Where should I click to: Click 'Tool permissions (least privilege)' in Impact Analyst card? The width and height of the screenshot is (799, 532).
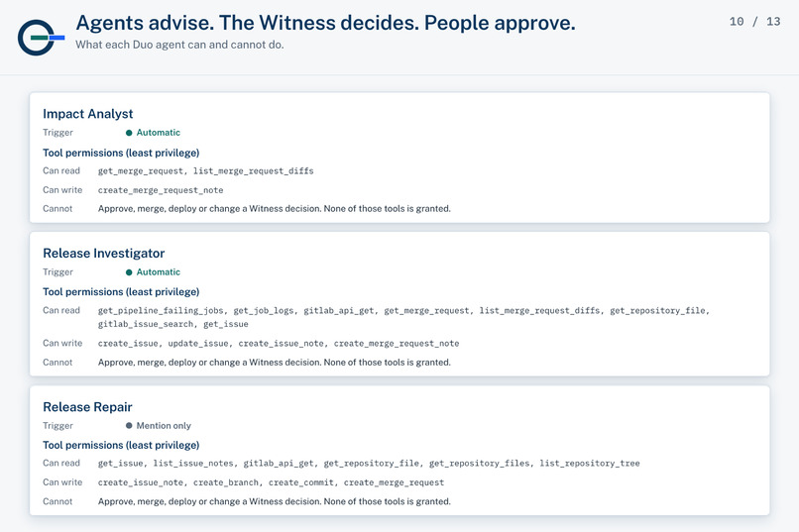[121, 153]
